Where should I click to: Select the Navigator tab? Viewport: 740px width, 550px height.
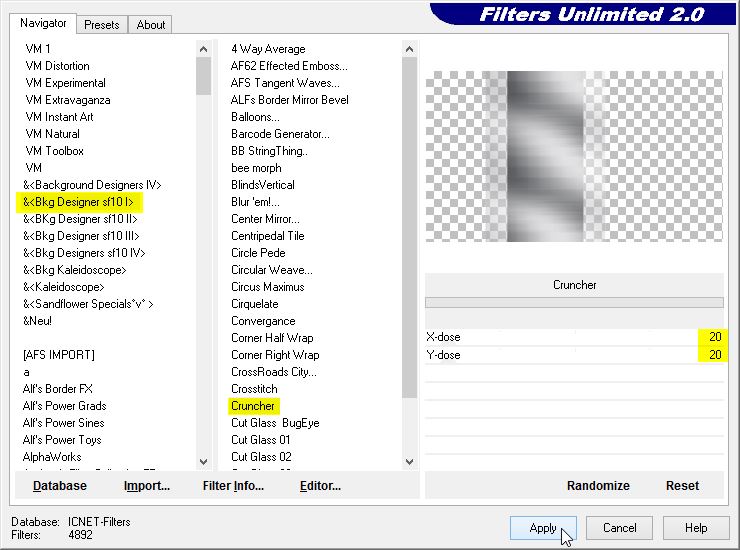pyautogui.click(x=43, y=23)
